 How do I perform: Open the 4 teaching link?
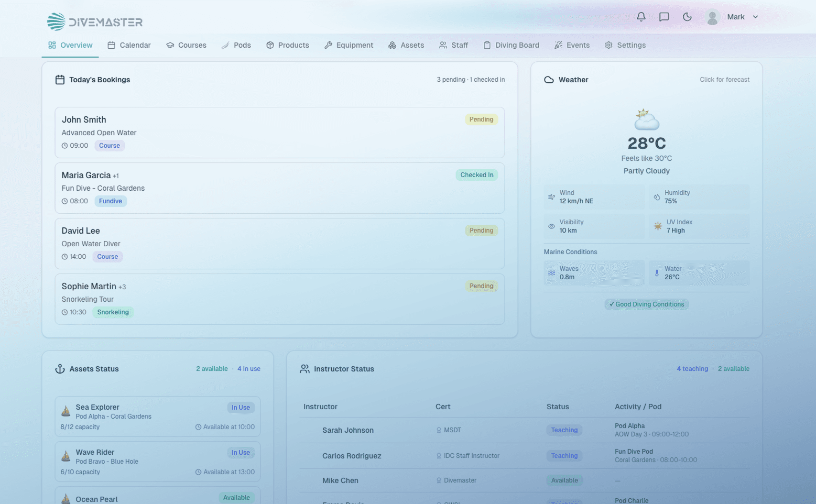tap(692, 368)
